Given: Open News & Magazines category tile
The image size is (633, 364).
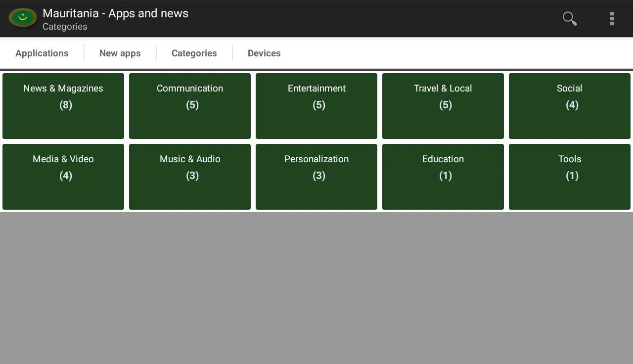Looking at the screenshot, I should click(x=63, y=106).
